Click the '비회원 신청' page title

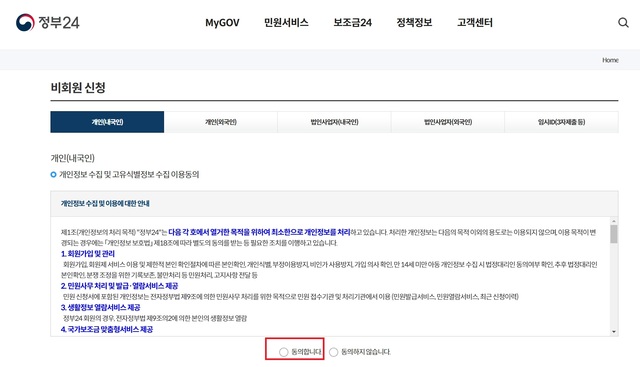[x=78, y=87]
